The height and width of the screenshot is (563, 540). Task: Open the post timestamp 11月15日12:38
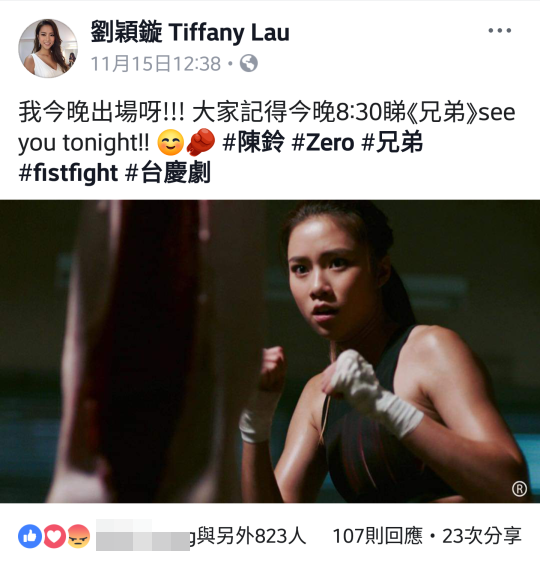155,64
